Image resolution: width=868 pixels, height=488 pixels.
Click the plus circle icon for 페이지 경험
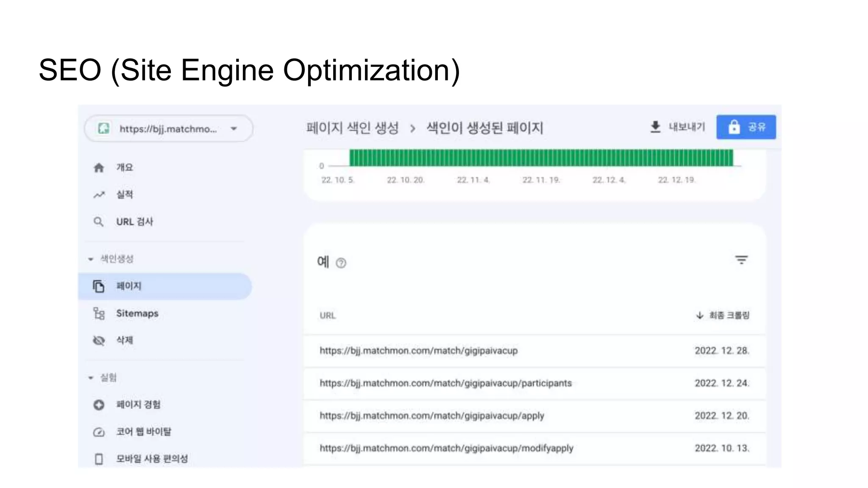point(99,405)
